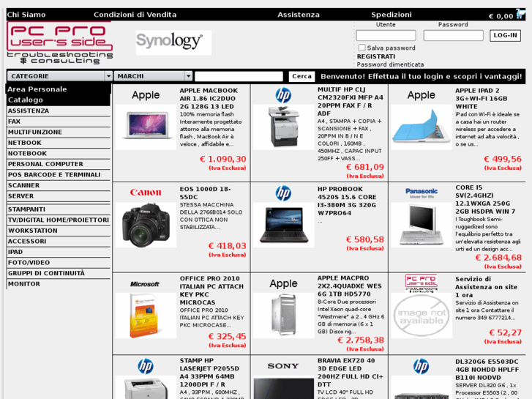Open Condizioni di Vendita page
532x399 pixels.
point(135,15)
